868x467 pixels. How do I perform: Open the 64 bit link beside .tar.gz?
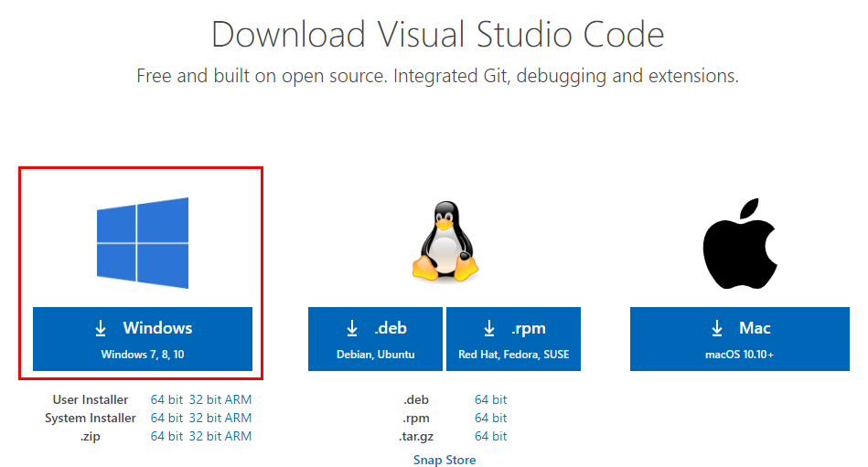click(x=490, y=436)
